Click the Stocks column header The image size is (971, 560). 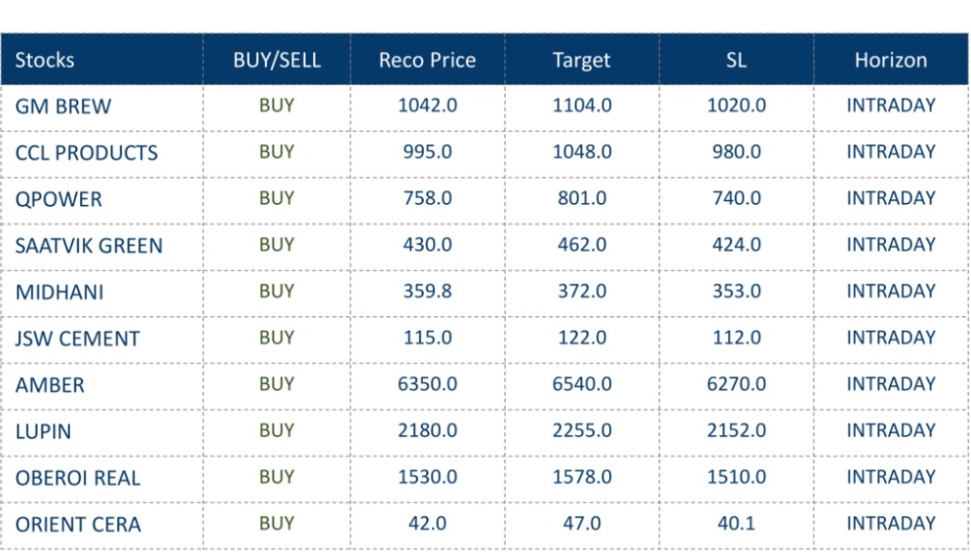pyautogui.click(x=44, y=60)
